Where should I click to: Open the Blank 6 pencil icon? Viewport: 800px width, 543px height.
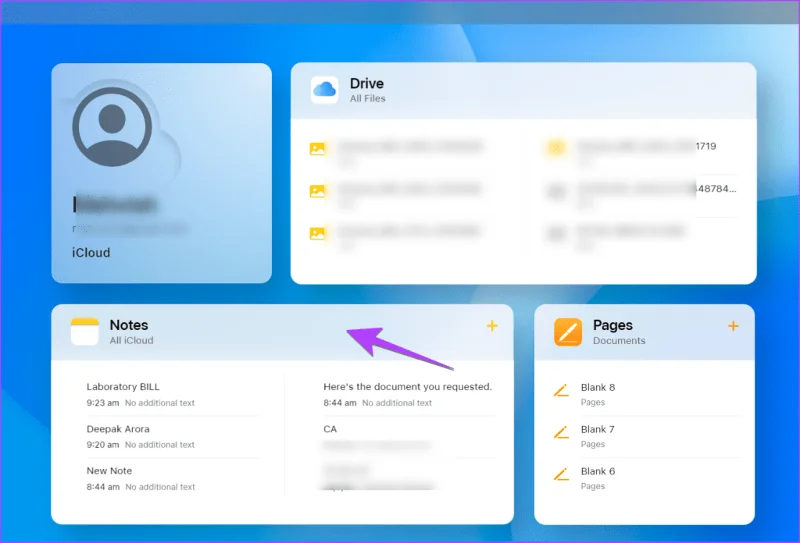561,475
